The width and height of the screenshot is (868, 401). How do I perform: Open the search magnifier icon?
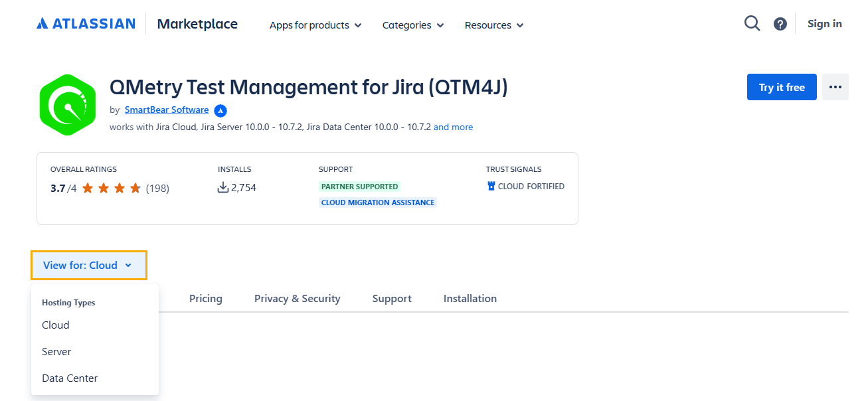[x=752, y=24]
